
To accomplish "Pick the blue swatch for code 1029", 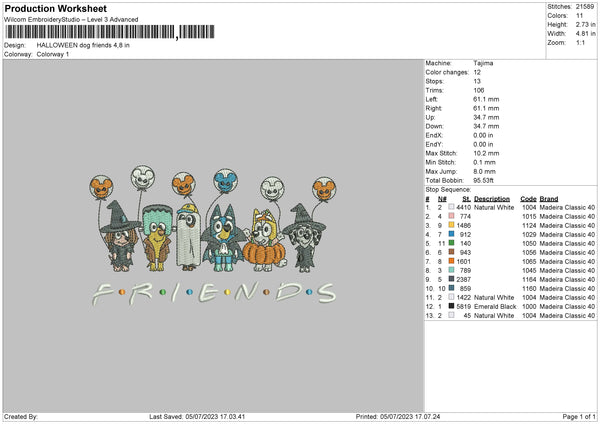I will pos(452,234).
